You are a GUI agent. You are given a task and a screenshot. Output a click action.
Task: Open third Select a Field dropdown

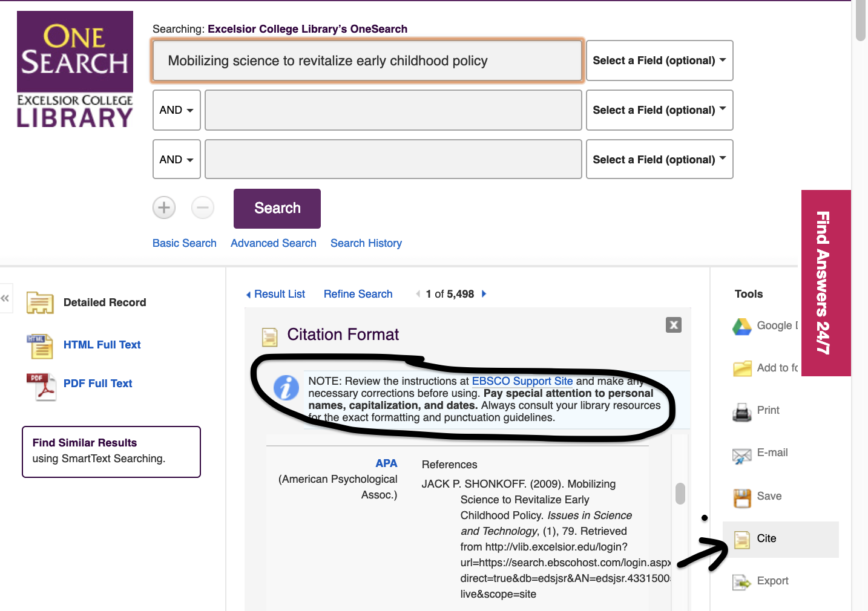click(660, 159)
